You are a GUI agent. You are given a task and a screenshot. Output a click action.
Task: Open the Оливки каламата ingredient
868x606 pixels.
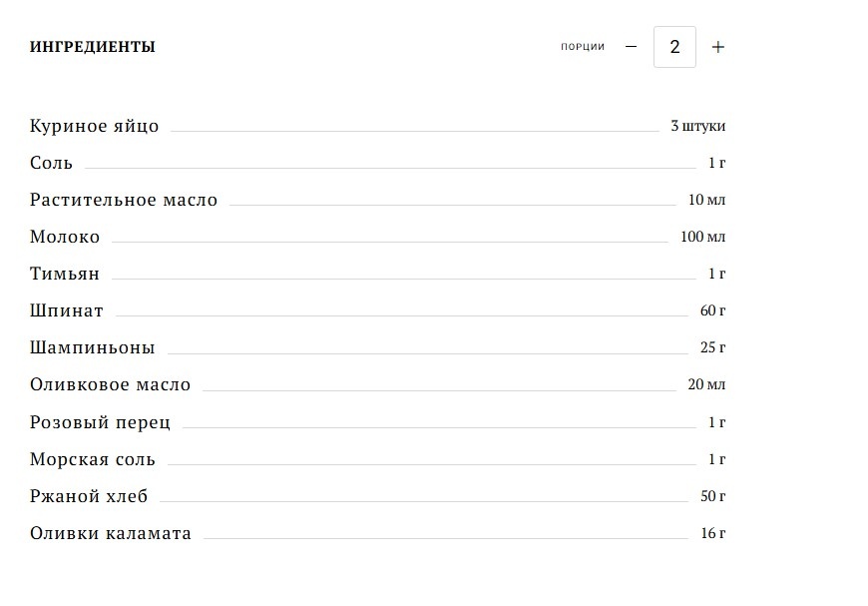coord(111,534)
